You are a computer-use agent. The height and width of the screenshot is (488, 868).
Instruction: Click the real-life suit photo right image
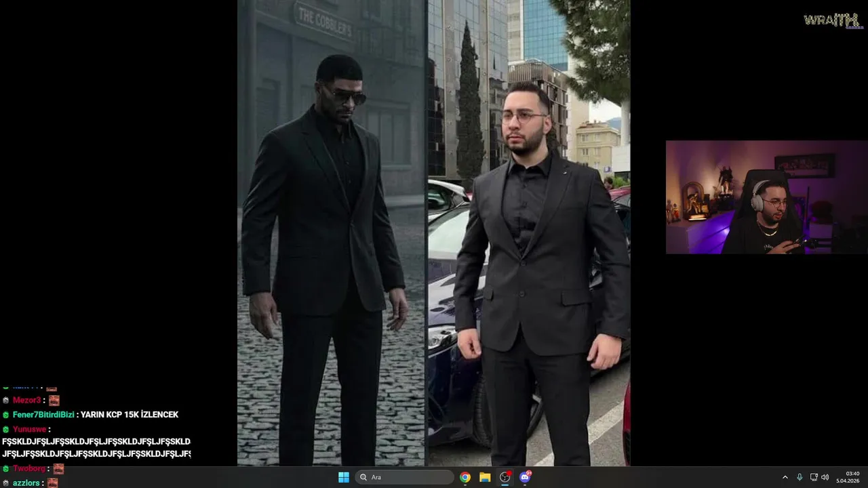click(x=529, y=232)
